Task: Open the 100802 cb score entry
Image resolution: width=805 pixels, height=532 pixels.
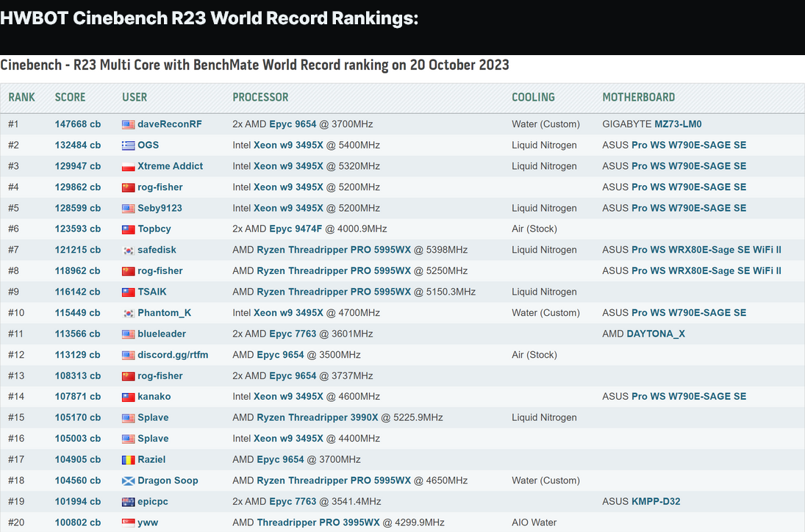Action: pos(77,522)
